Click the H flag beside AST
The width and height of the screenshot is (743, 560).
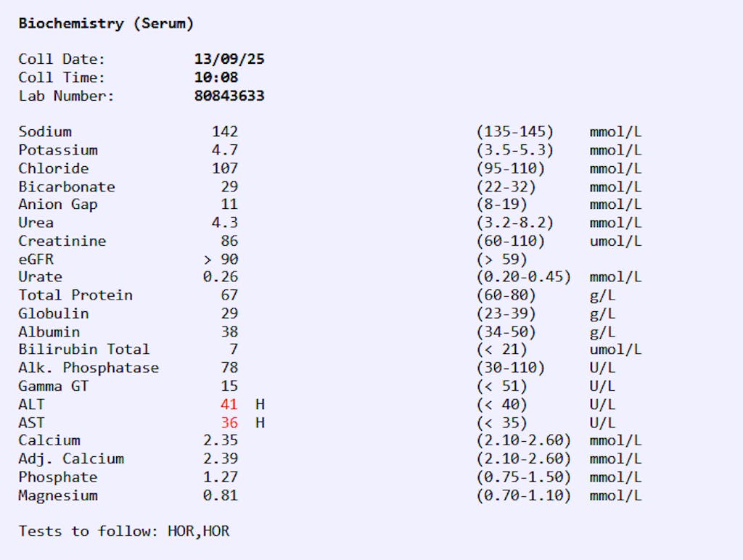tap(260, 422)
